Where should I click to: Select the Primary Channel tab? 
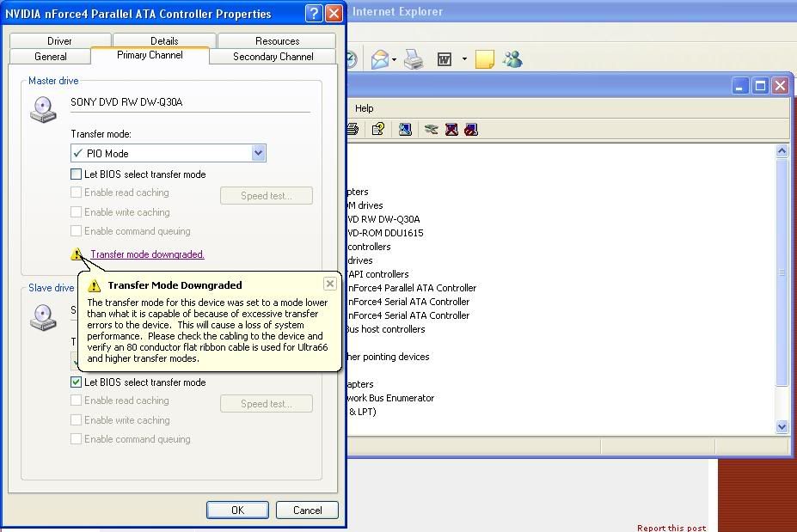pos(150,55)
